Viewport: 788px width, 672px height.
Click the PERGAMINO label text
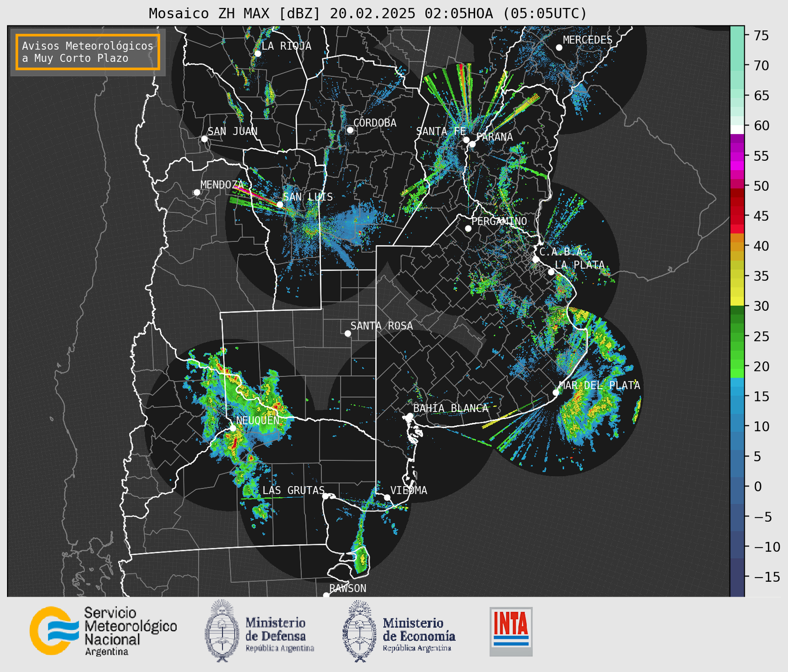coord(499,221)
